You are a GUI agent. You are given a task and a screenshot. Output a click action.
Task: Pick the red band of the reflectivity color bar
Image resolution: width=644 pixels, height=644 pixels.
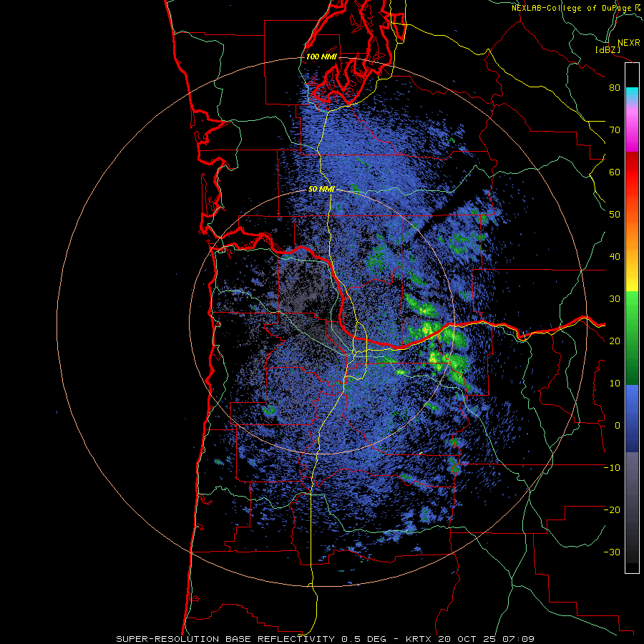(x=632, y=172)
